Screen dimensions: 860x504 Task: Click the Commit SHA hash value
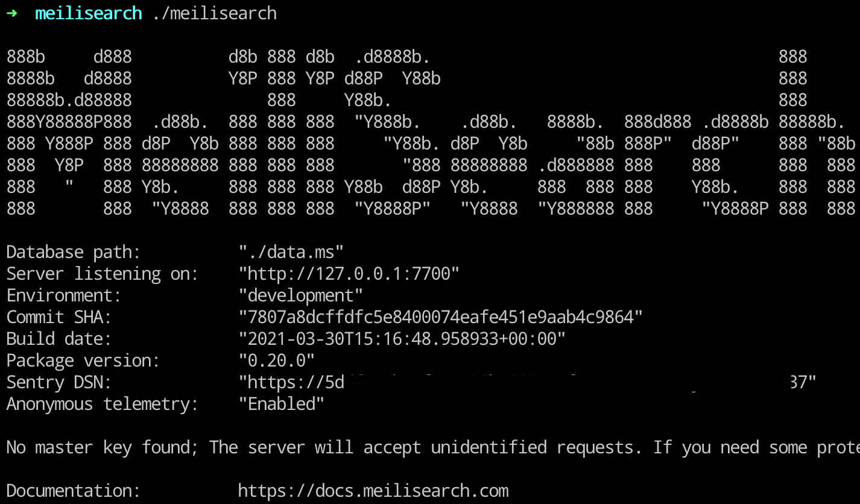[x=441, y=317]
